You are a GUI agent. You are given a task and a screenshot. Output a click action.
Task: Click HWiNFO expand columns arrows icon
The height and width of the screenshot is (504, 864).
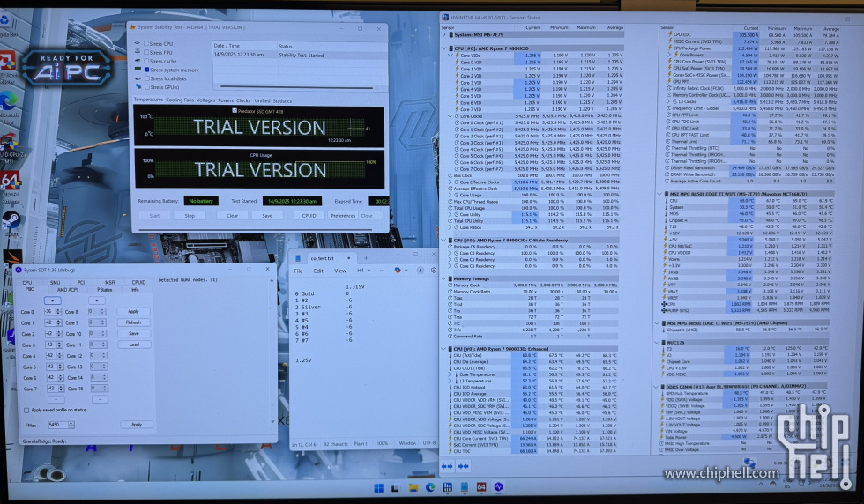(x=447, y=466)
